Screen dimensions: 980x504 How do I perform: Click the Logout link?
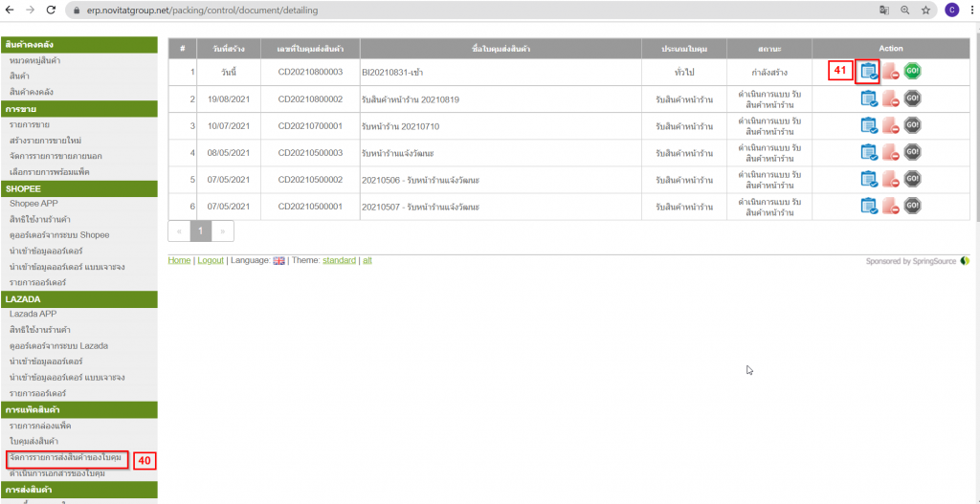click(211, 260)
